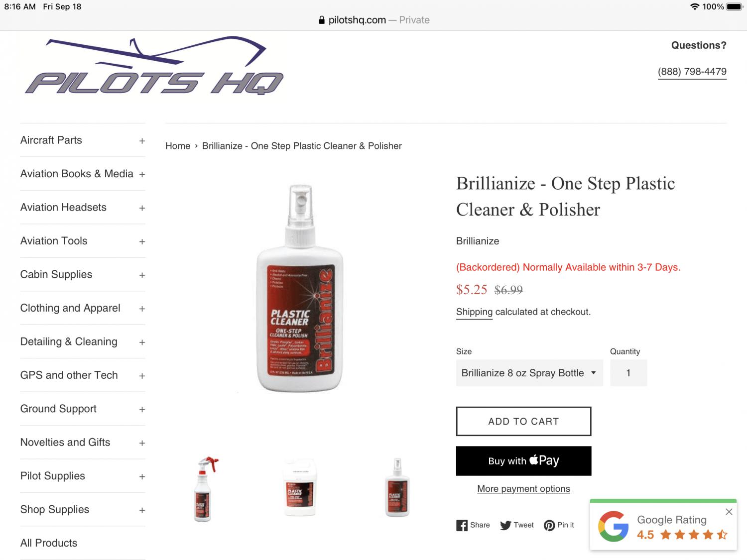Open All Products menu item
The height and width of the screenshot is (560, 747).
click(49, 543)
